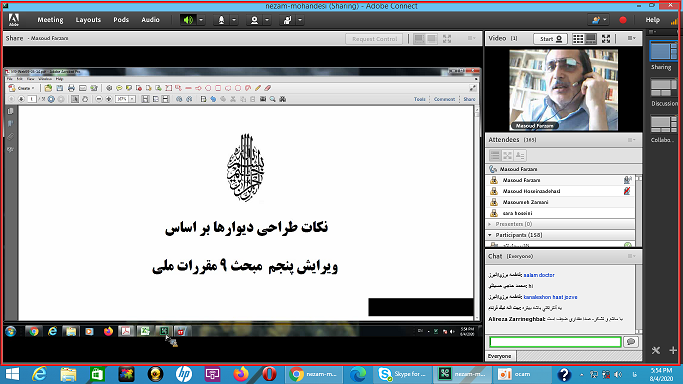This screenshot has height=384, width=683.
Task: Toggle the microphone in top bar
Action: [221, 20]
